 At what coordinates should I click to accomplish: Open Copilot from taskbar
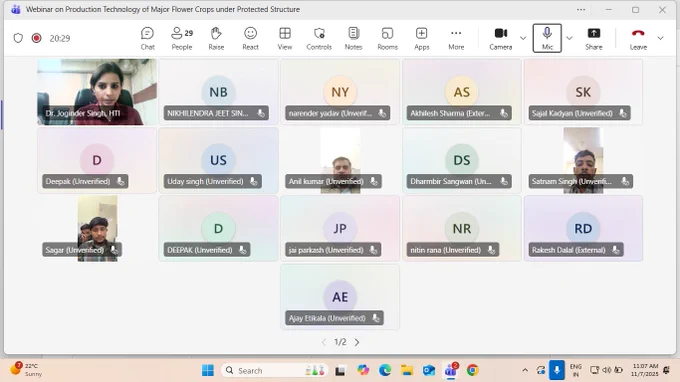point(363,370)
